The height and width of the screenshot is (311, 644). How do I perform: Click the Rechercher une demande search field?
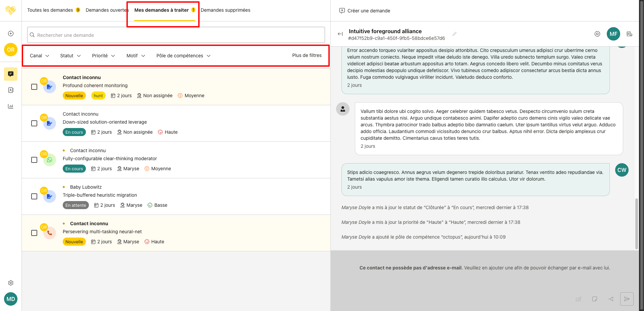176,35
